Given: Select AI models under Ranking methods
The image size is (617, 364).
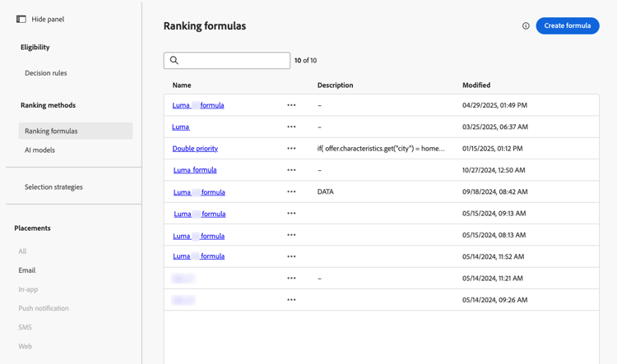Looking at the screenshot, I should click(39, 150).
